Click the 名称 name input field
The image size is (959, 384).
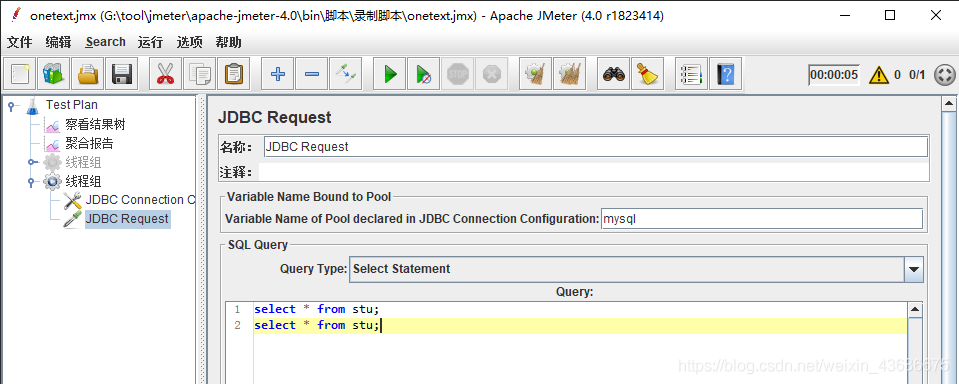click(596, 147)
